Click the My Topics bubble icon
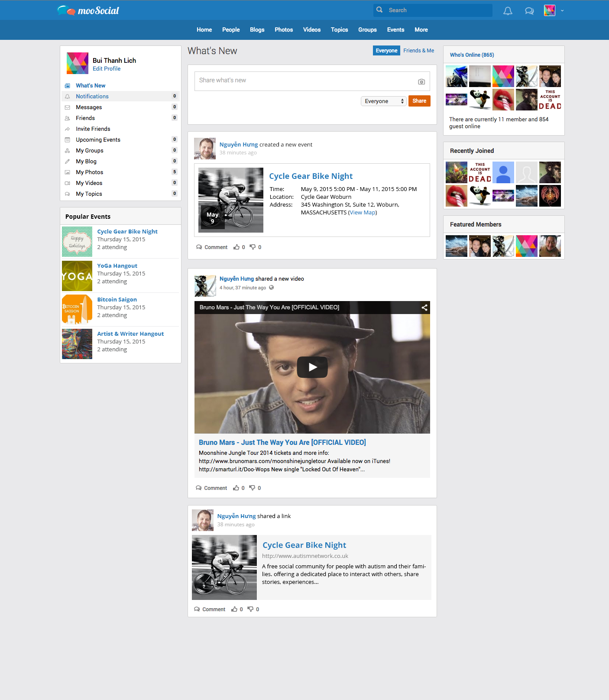The width and height of the screenshot is (609, 700). click(67, 194)
